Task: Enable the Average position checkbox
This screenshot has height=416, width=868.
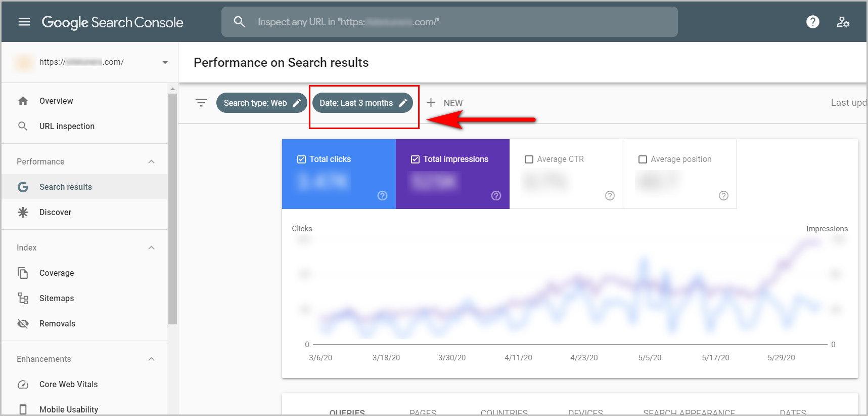Action: click(x=643, y=159)
